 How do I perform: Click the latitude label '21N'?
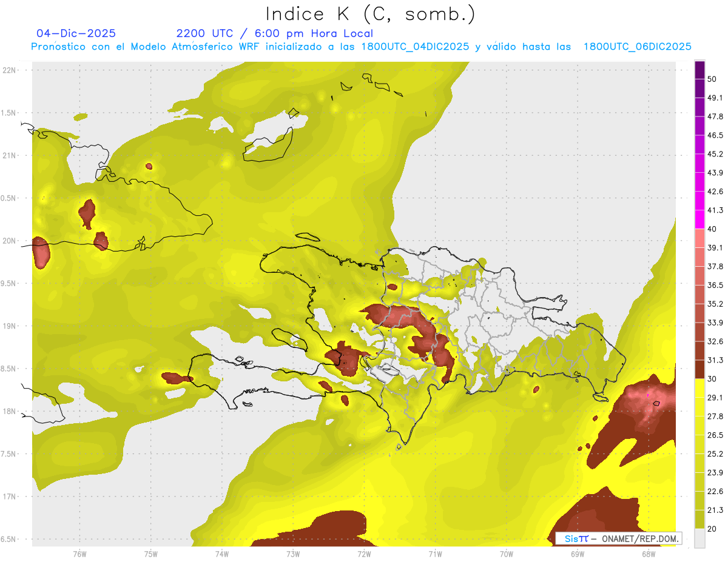pos(10,156)
